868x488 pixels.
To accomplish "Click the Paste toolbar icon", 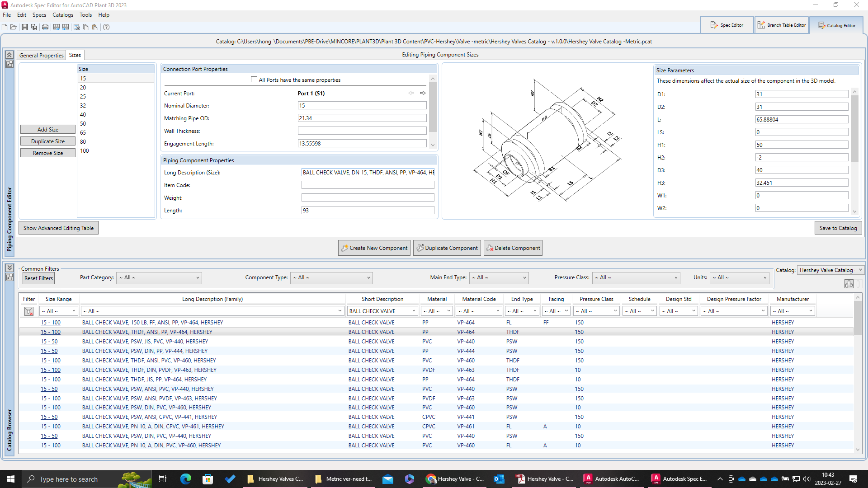I will (94, 27).
